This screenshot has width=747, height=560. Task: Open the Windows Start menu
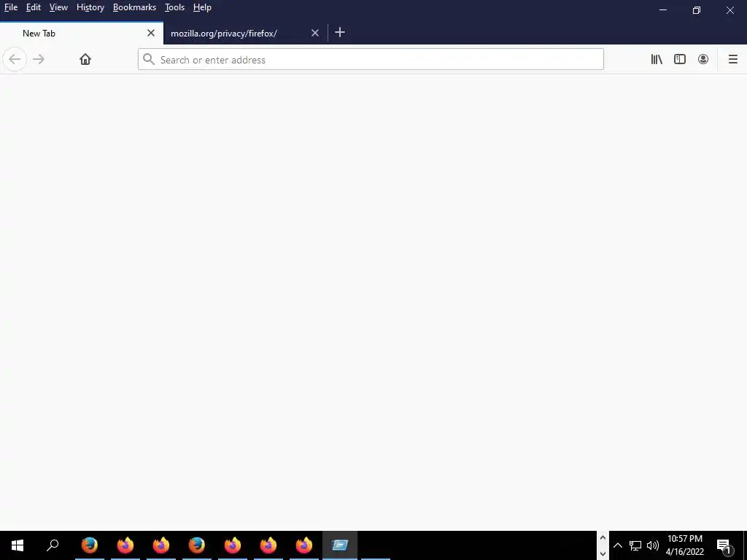18,545
